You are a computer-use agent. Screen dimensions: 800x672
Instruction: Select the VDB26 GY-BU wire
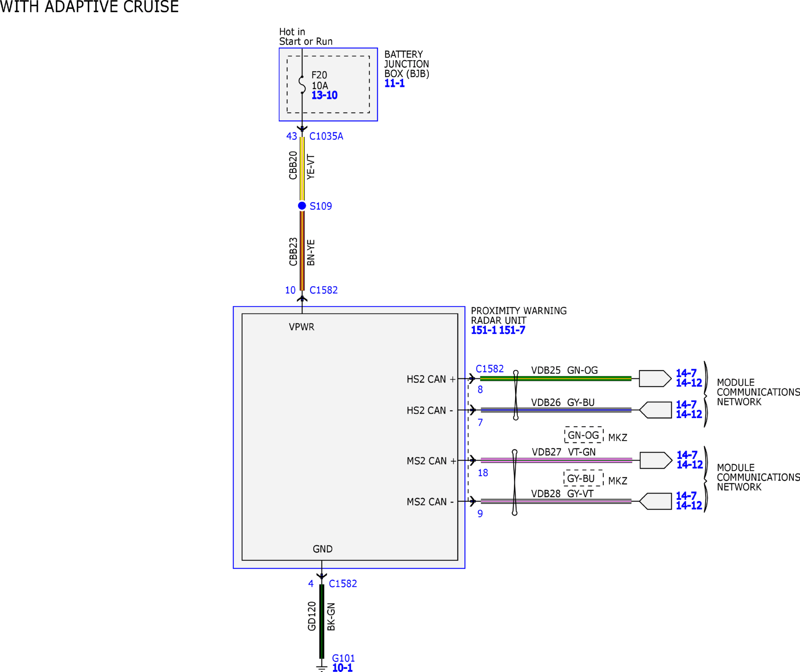click(556, 410)
